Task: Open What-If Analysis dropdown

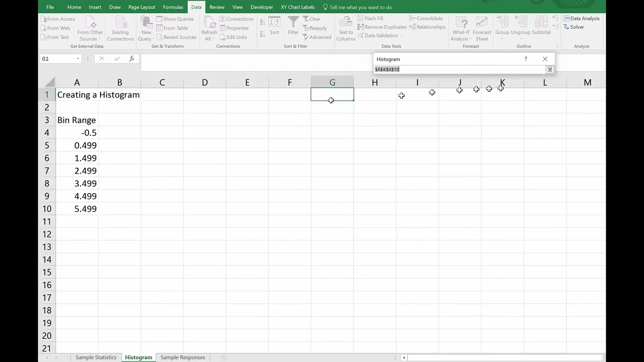Action: [x=461, y=29]
